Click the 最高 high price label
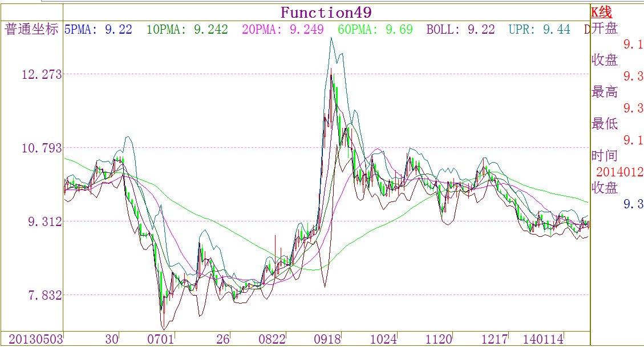644x347 pixels. pos(605,92)
